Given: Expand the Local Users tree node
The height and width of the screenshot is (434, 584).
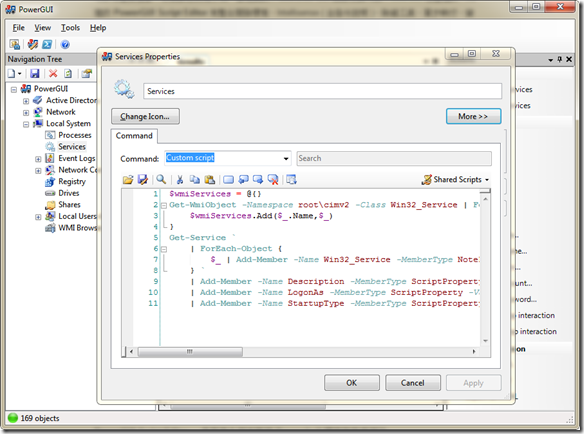Looking at the screenshot, I should [x=38, y=217].
